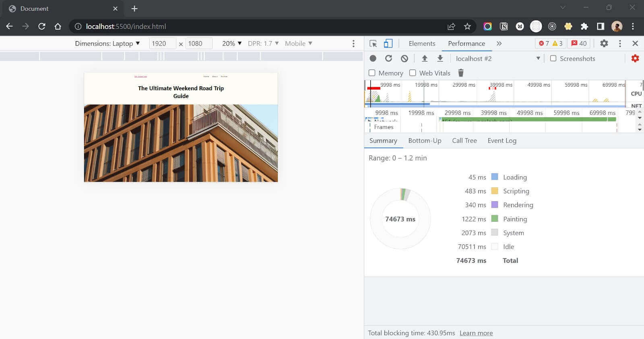644x339 pixels.
Task: Open red capture settings gear
Action: coord(635,58)
